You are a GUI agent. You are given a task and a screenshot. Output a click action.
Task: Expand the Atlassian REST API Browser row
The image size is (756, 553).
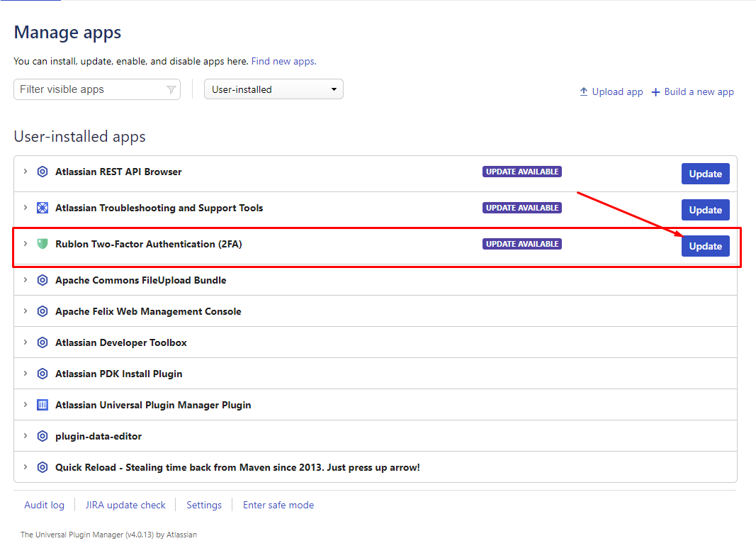(x=26, y=172)
